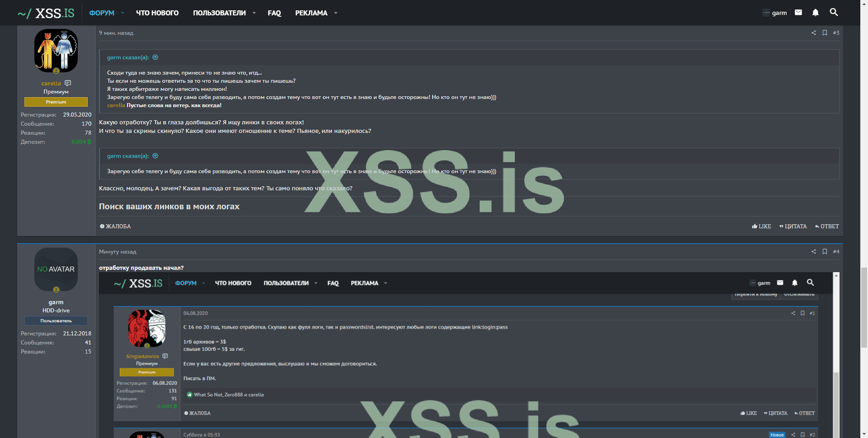This screenshot has width=868, height=438.
Task: Go to the ФОРУМ section
Action: (x=102, y=13)
